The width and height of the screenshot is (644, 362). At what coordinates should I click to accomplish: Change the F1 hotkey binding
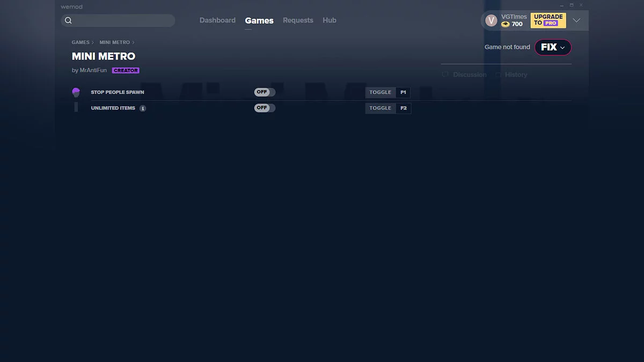pyautogui.click(x=404, y=92)
